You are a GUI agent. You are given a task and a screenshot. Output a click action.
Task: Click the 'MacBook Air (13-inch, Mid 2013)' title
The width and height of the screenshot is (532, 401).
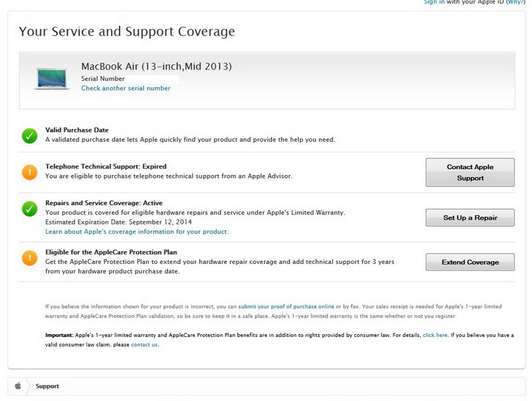point(156,66)
